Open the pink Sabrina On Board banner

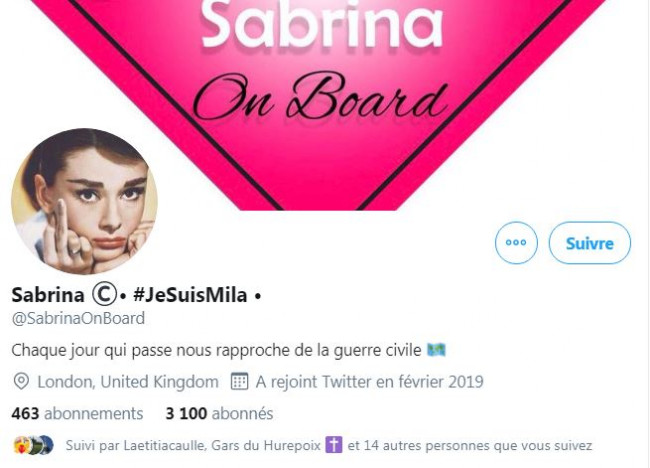click(318, 105)
